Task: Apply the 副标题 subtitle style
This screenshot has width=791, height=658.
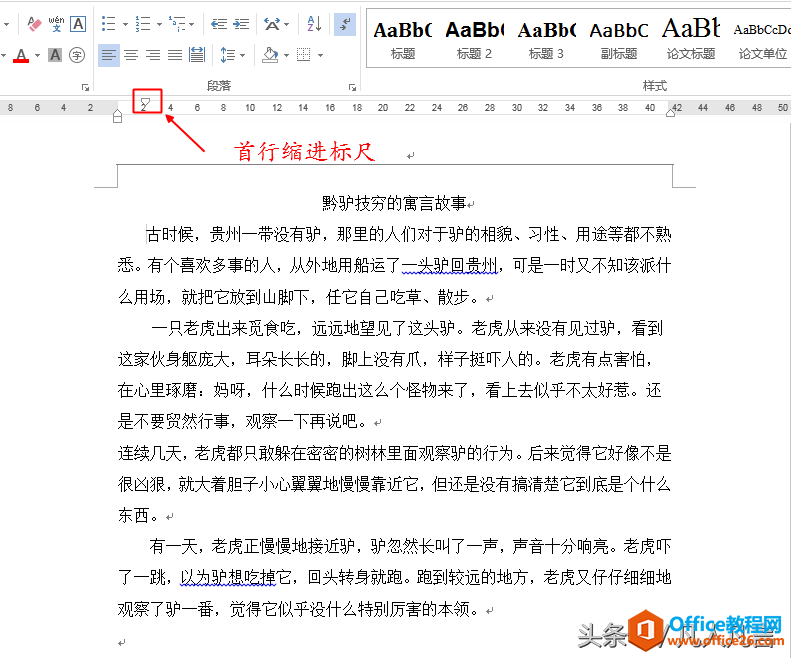Action: (x=618, y=39)
